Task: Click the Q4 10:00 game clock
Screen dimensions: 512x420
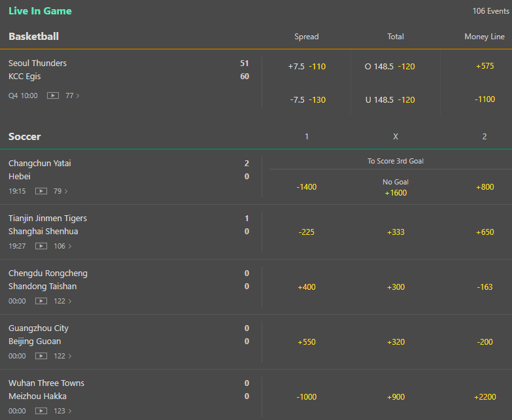Action: tap(23, 96)
